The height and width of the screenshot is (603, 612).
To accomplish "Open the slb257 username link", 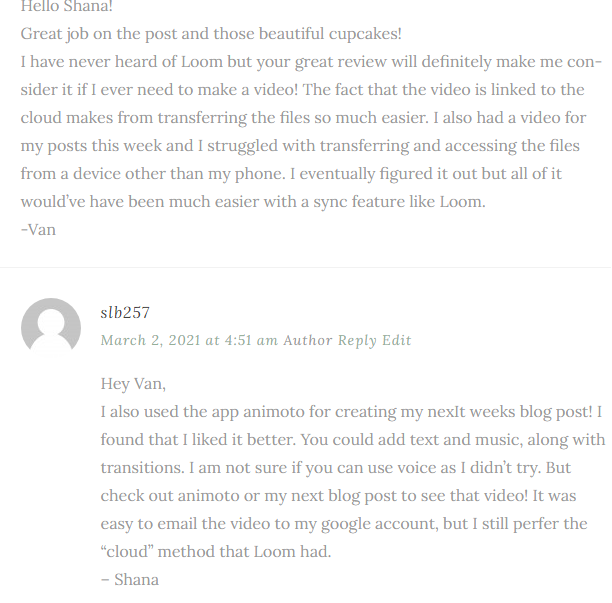I will [x=125, y=313].
